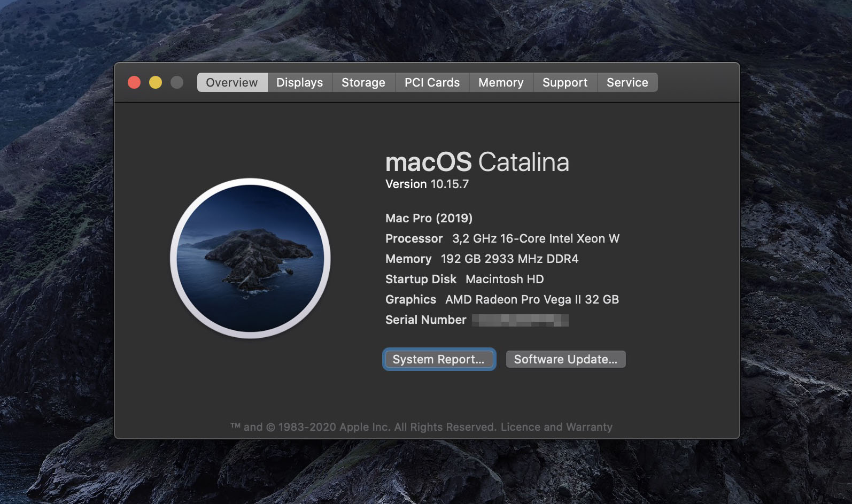This screenshot has height=504, width=852.
Task: Switch to the Overview tab
Action: (x=232, y=82)
